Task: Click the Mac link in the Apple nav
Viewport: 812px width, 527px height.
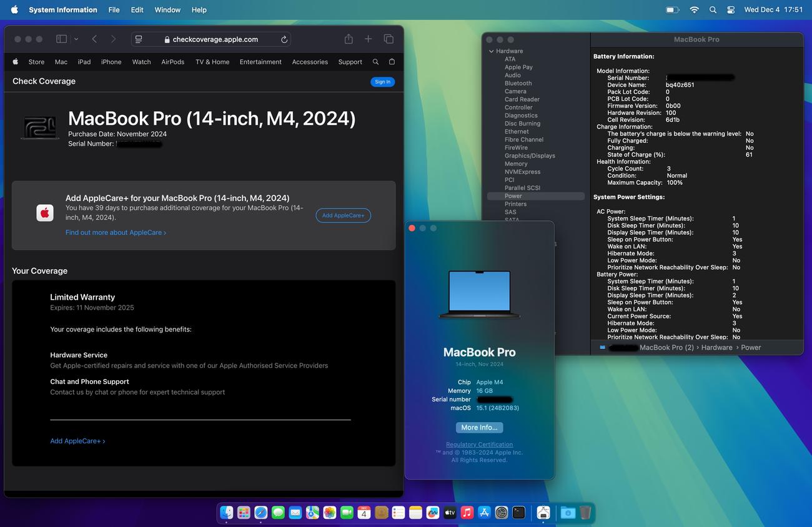Action: click(61, 62)
